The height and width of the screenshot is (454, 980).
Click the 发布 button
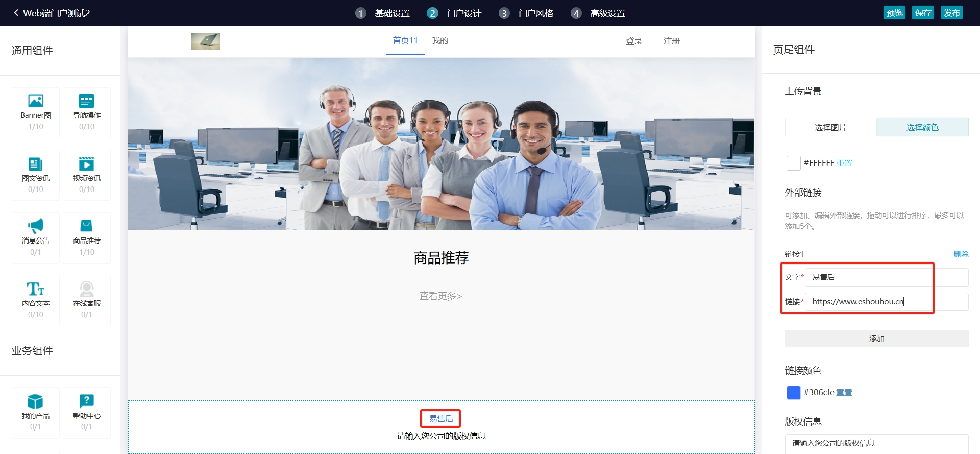pos(951,13)
